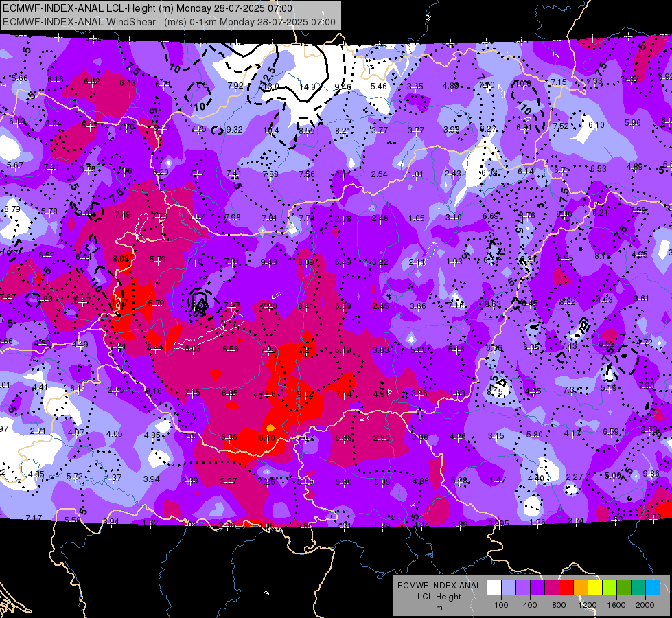The image size is (672, 618).
Task: Click the grid value 9.32
Action: point(235,130)
